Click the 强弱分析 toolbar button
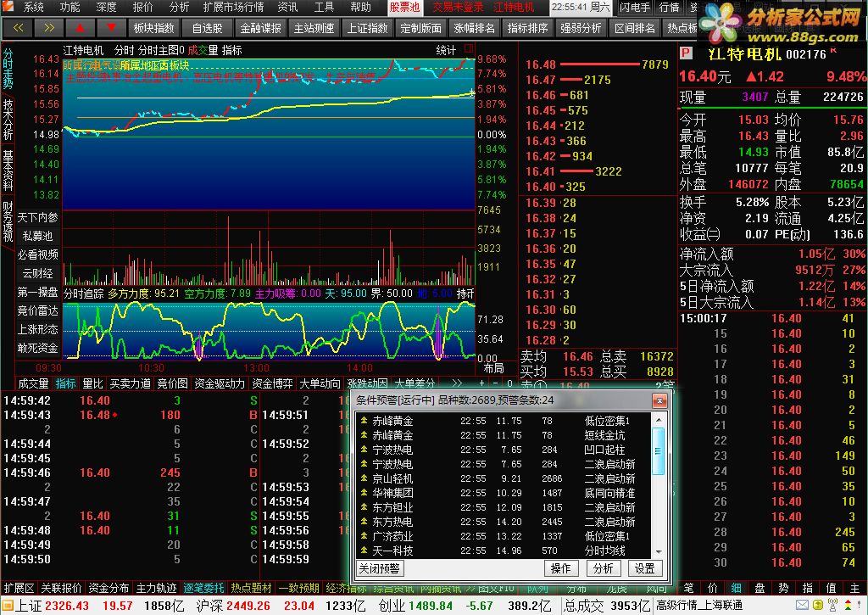Image resolution: width=868 pixels, height=615 pixels. click(x=581, y=28)
